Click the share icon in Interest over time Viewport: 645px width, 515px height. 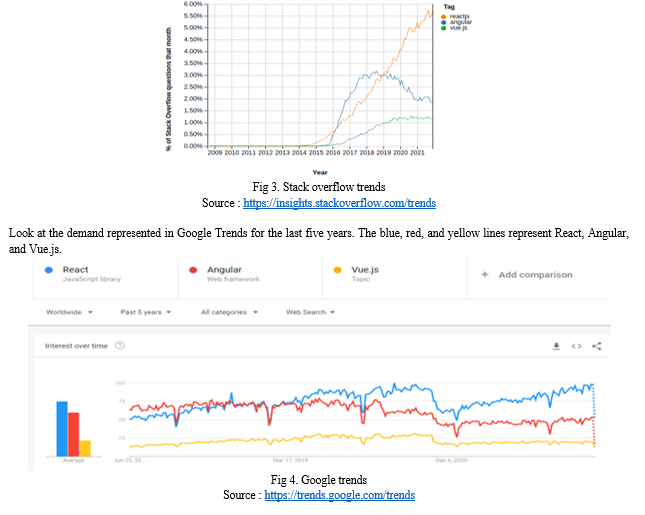(596, 346)
